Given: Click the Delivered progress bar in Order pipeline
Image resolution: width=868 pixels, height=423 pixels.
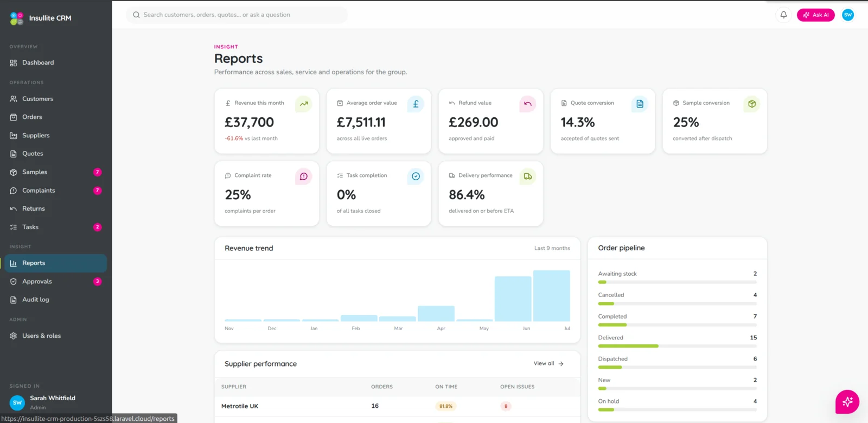Looking at the screenshot, I should [x=677, y=346].
